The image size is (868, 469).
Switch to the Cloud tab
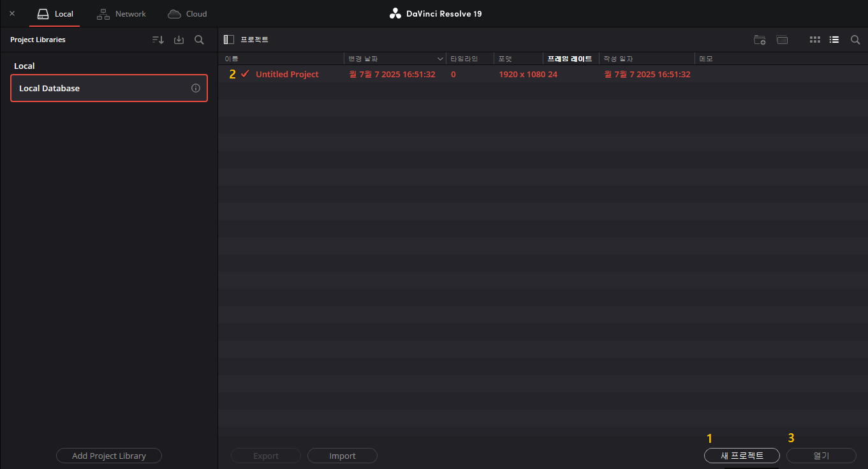coord(188,13)
